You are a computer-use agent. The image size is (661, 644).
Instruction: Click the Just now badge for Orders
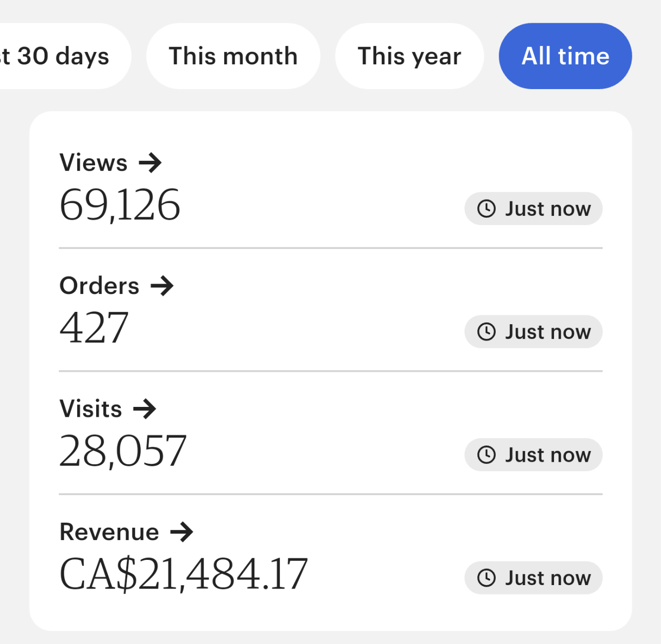(x=533, y=332)
